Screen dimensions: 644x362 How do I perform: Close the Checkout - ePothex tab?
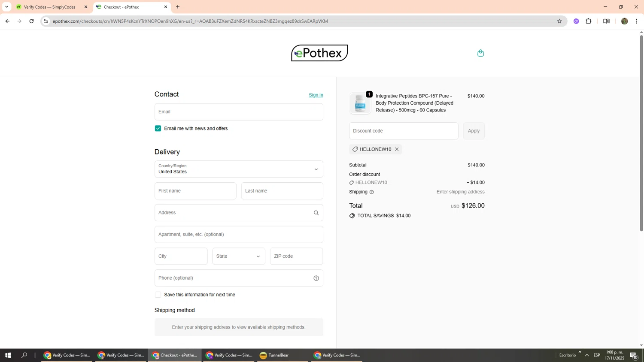coord(166,7)
